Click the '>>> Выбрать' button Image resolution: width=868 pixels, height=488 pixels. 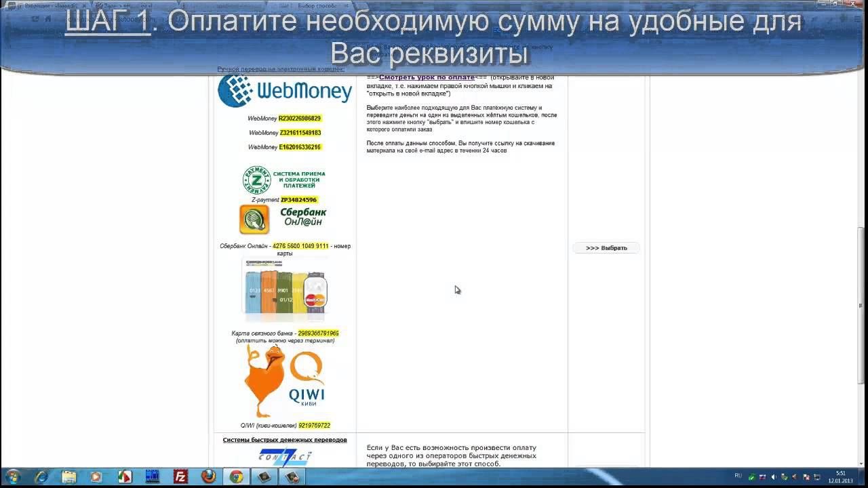tap(606, 248)
